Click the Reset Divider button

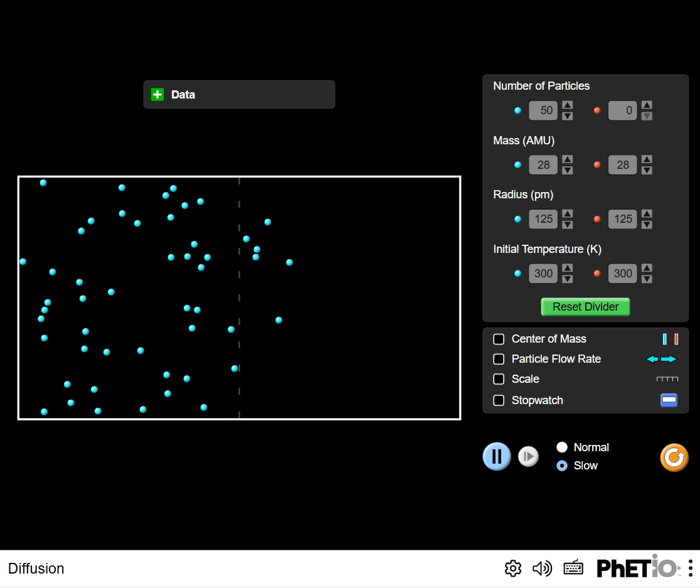tap(585, 307)
